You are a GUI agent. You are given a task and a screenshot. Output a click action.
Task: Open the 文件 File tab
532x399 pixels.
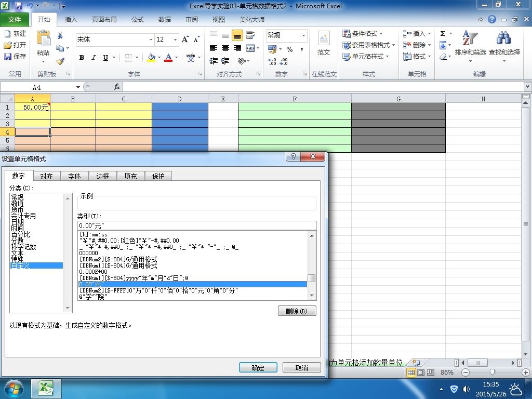15,20
